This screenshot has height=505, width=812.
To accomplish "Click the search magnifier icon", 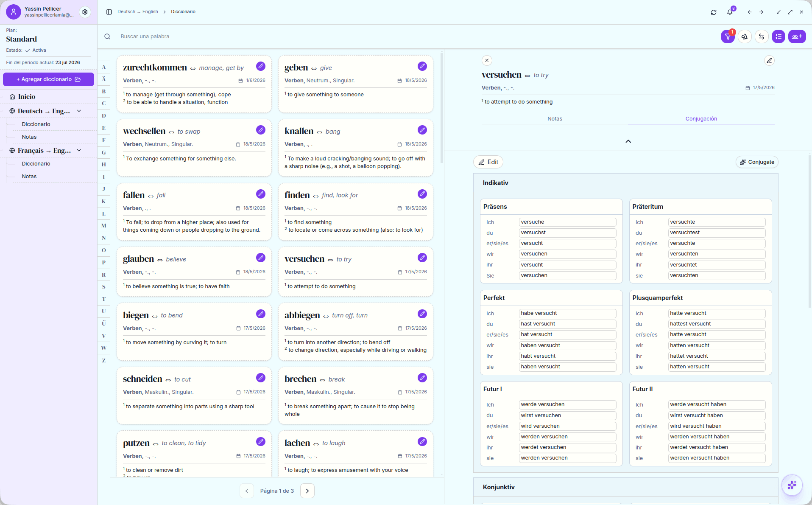I will 108,36.
